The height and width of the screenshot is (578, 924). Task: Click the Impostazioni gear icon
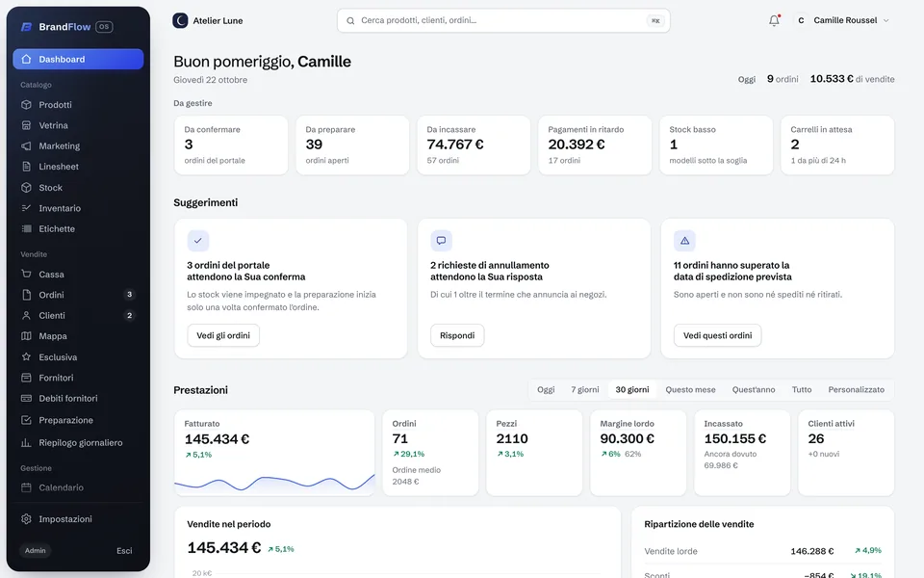26,519
